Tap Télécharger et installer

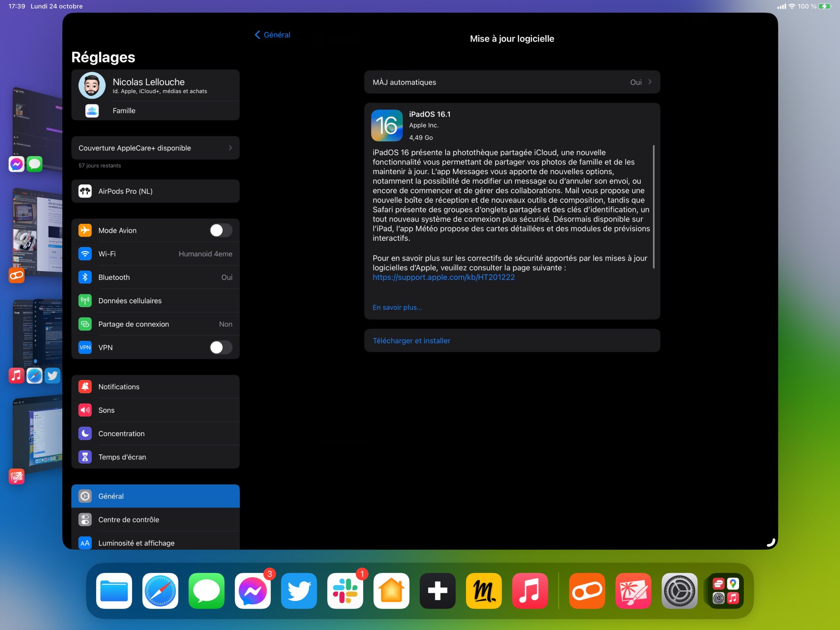click(512, 341)
